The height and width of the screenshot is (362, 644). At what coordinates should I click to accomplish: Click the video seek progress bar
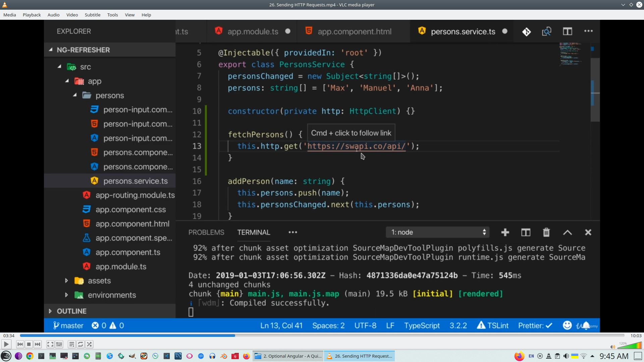coord(322,336)
